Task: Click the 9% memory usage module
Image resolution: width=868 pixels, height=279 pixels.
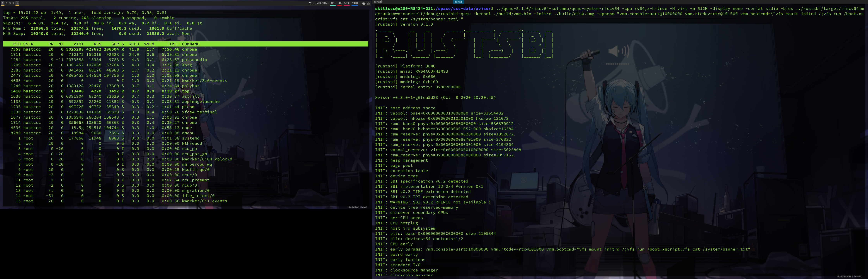Action: (340, 3)
